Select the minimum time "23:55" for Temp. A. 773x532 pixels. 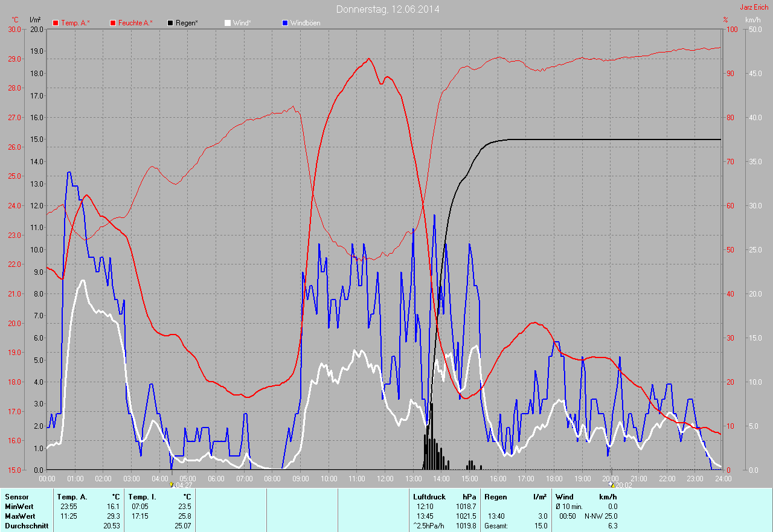[x=69, y=507]
